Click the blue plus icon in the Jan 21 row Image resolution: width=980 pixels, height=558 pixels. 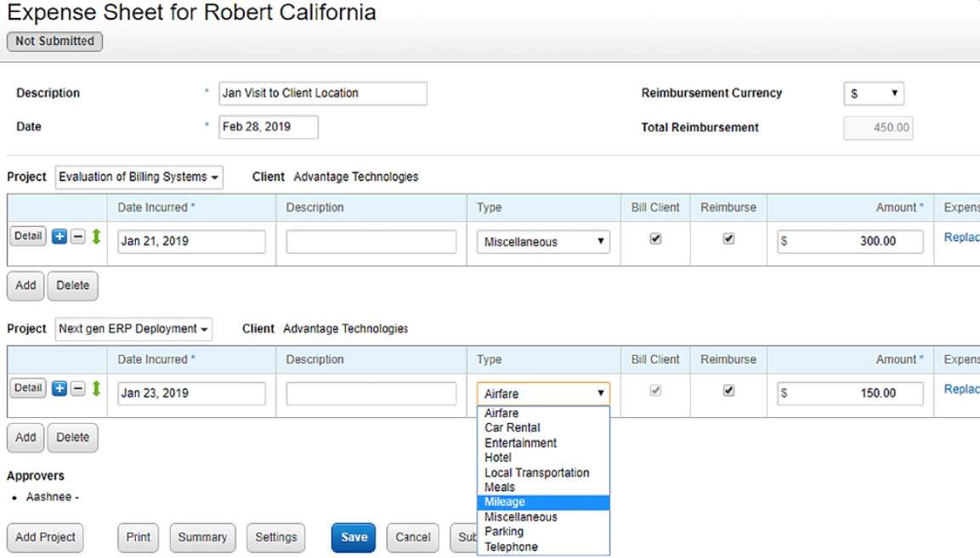pyautogui.click(x=59, y=237)
